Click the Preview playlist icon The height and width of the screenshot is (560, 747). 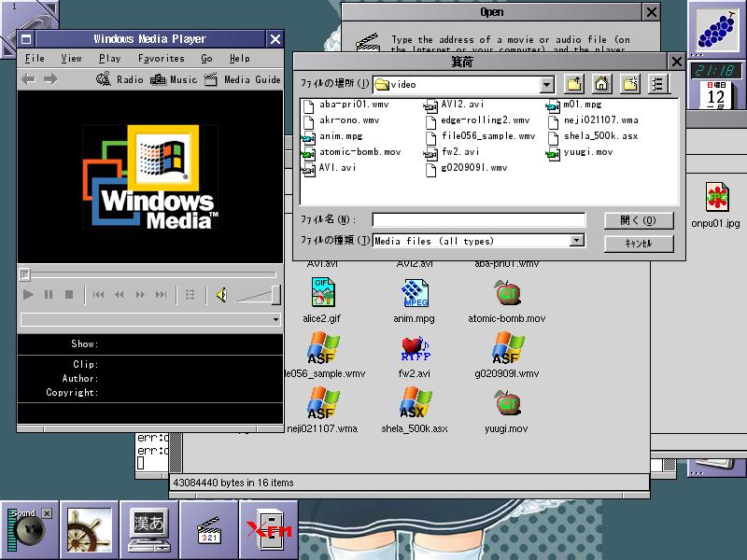[x=190, y=295]
